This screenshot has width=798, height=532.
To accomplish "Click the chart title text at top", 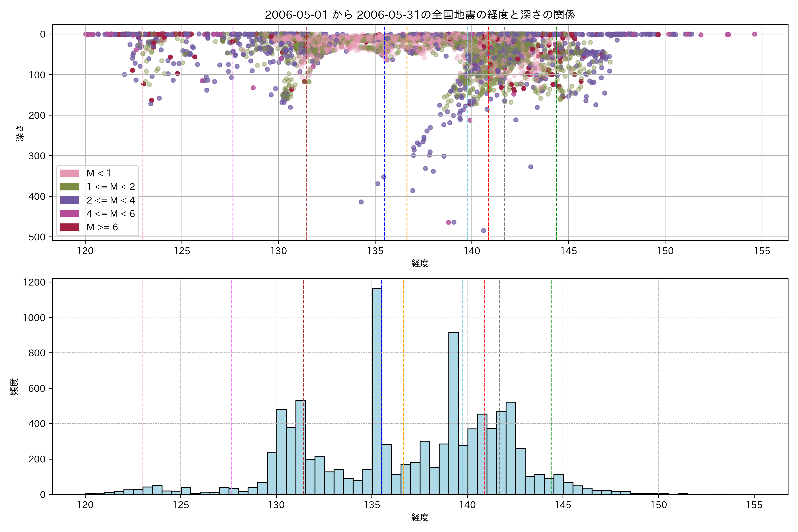I will (x=420, y=15).
